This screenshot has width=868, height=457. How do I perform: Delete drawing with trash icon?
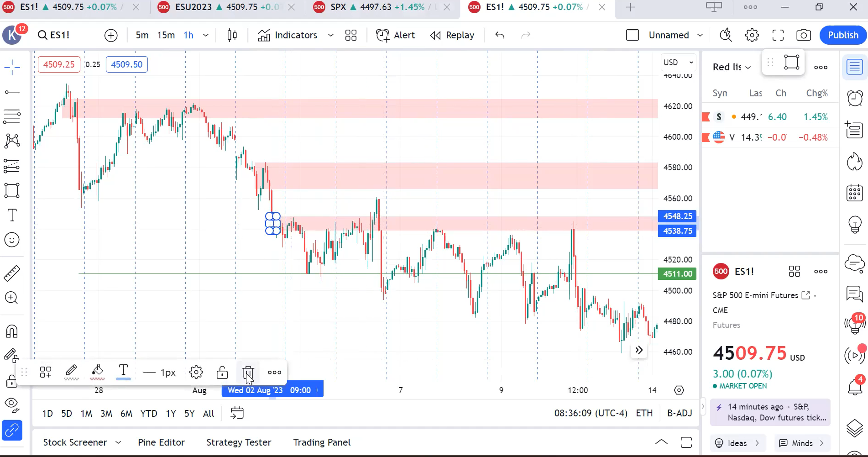248,373
